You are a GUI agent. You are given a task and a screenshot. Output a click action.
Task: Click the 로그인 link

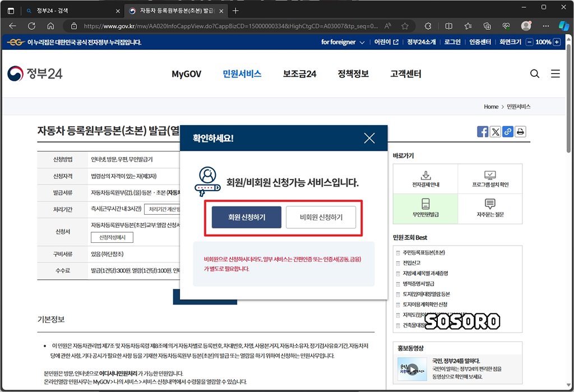pos(452,42)
